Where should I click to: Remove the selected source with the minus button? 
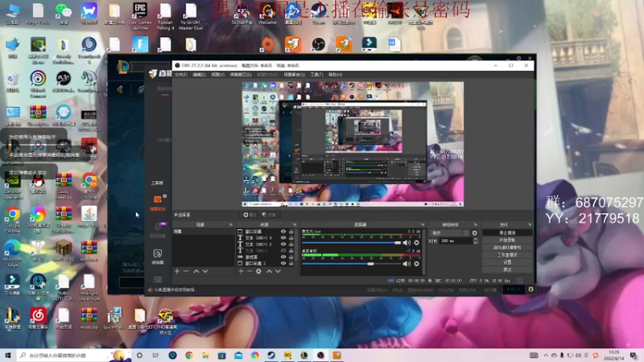(x=250, y=271)
